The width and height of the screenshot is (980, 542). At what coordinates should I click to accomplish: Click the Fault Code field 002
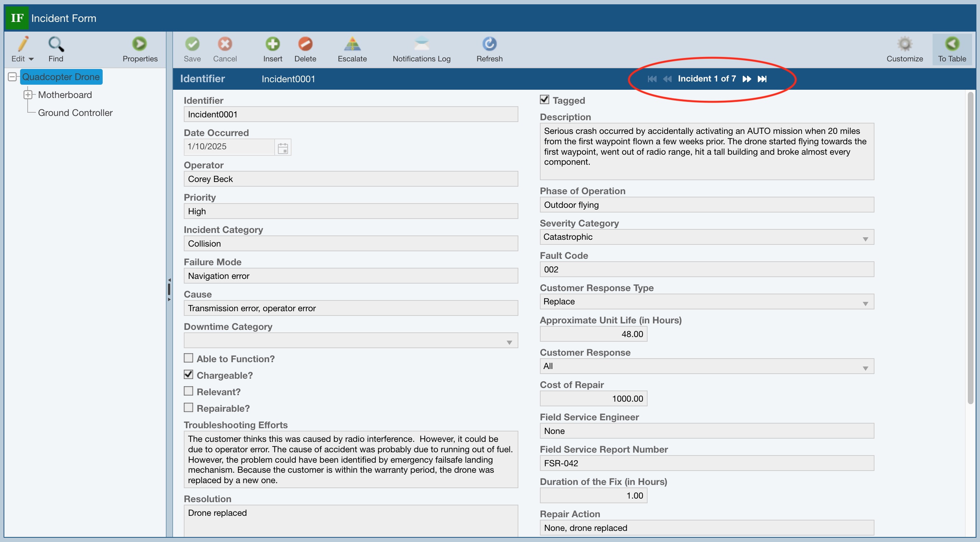coord(706,269)
